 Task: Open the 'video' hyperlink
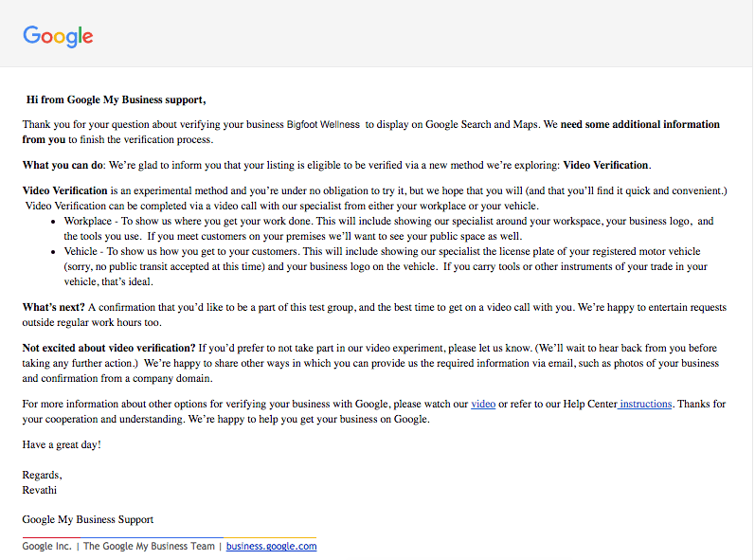pos(483,404)
